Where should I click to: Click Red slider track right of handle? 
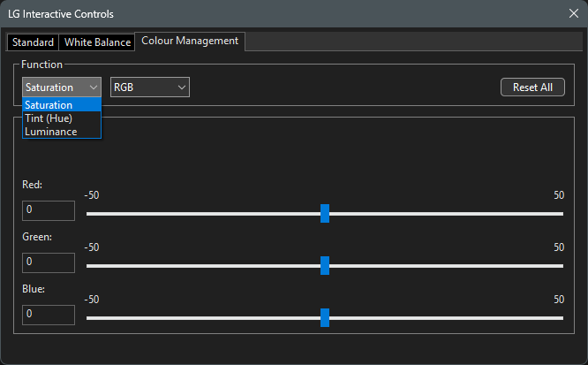[441, 213]
